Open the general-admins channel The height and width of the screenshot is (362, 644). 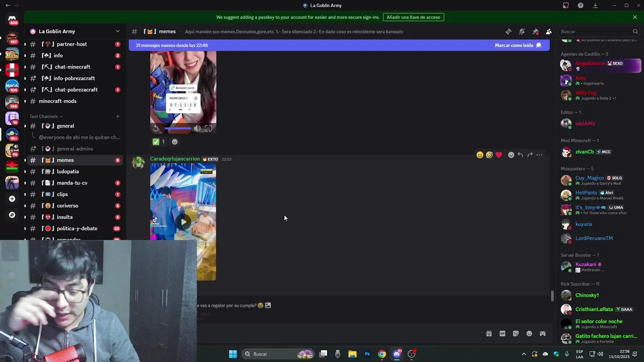tap(74, 149)
